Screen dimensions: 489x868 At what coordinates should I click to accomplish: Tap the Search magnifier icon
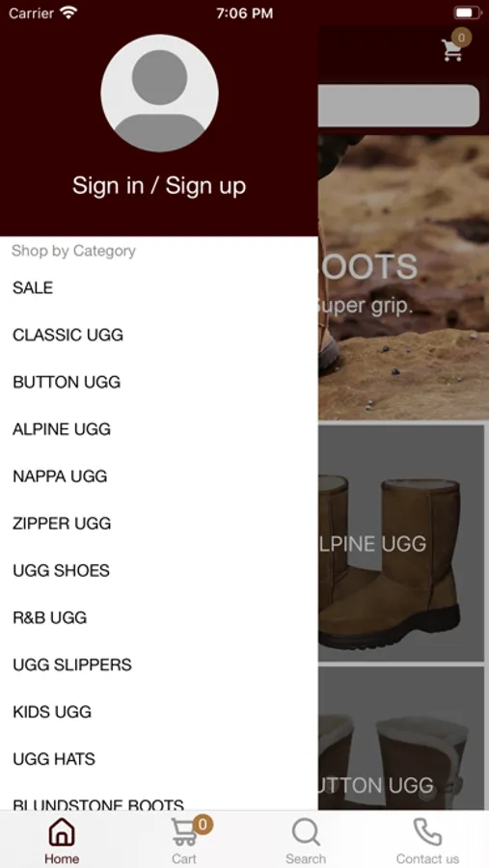click(x=306, y=832)
